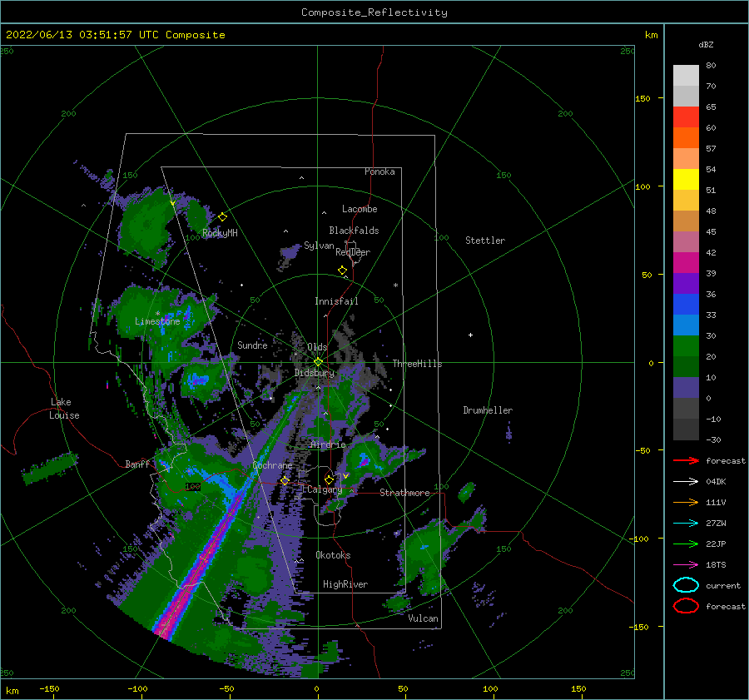Click the Strathmore town label
Image resolution: width=749 pixels, height=700 pixels.
click(x=404, y=493)
